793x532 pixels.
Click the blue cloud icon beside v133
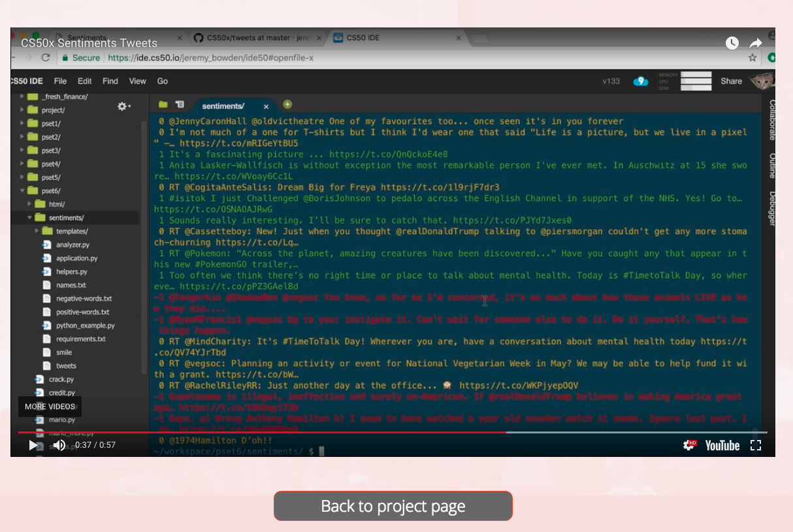(x=641, y=81)
